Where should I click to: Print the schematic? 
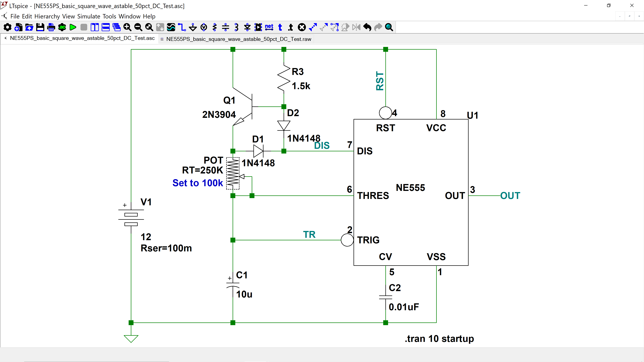(51, 27)
